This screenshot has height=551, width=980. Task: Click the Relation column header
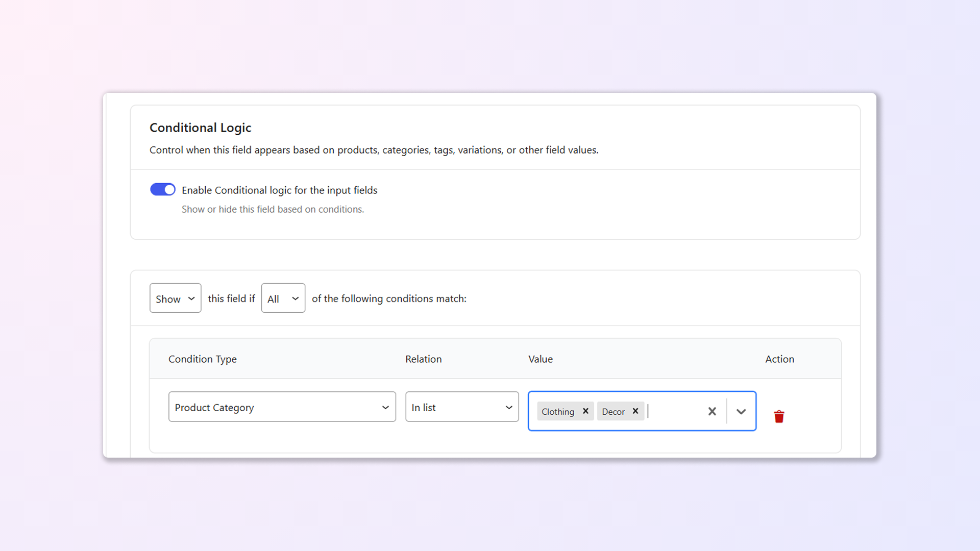[x=423, y=359]
